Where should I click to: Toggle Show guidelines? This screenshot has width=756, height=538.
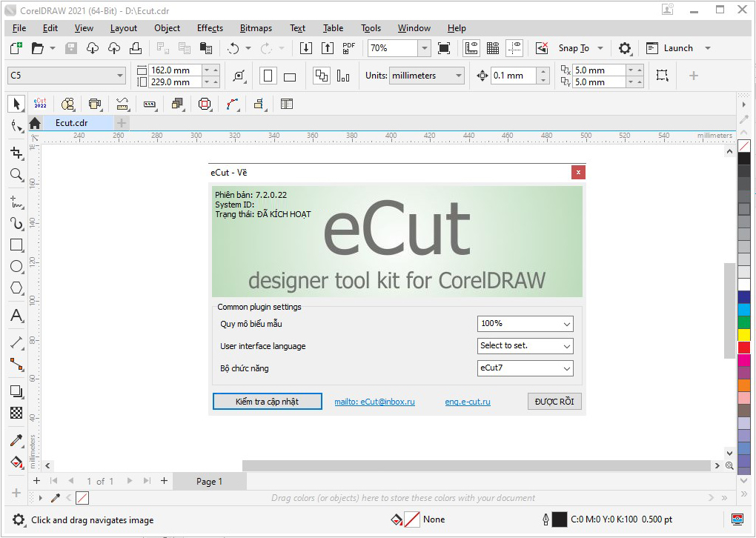pyautogui.click(x=515, y=47)
